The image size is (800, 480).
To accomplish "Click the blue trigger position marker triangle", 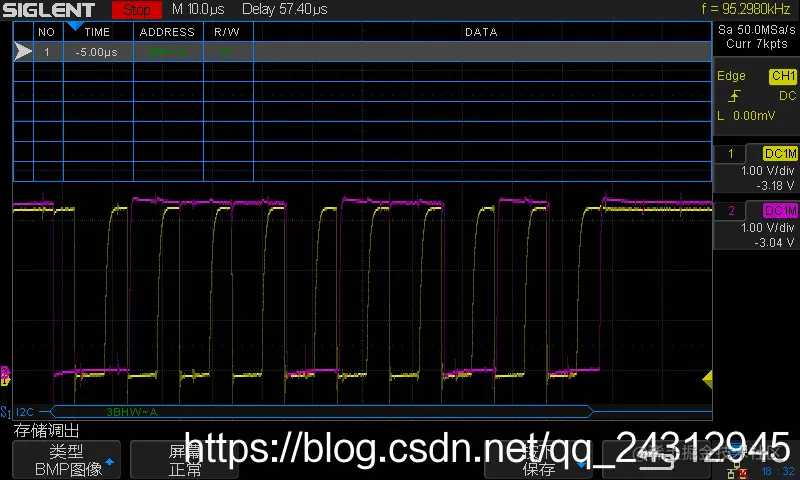I will pyautogui.click(x=75, y=26).
